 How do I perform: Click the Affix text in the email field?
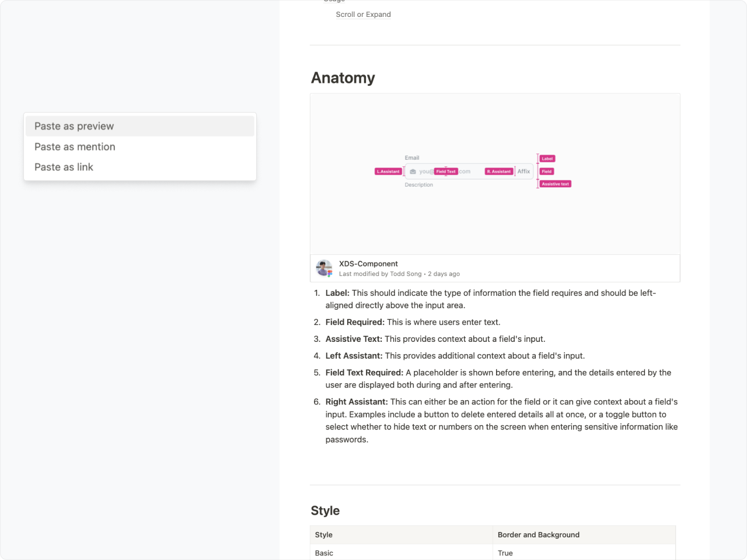(x=524, y=171)
